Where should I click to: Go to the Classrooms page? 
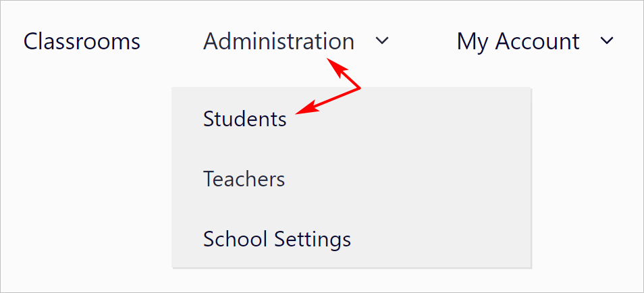tap(82, 41)
